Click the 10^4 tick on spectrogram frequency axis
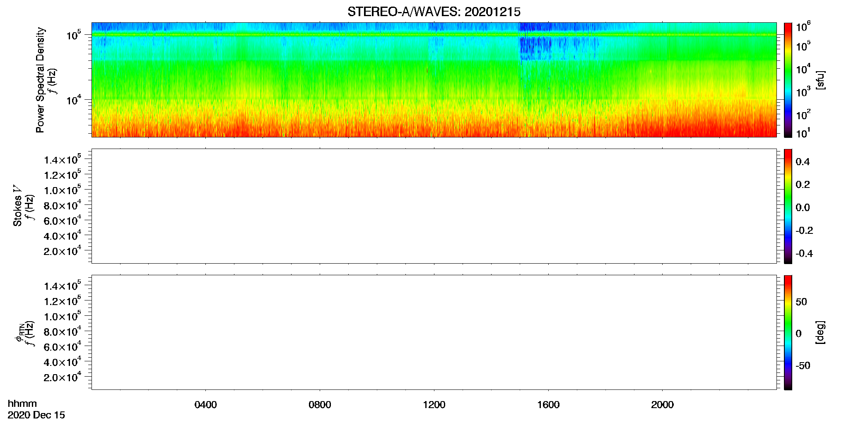868x447 pixels. tap(73, 99)
